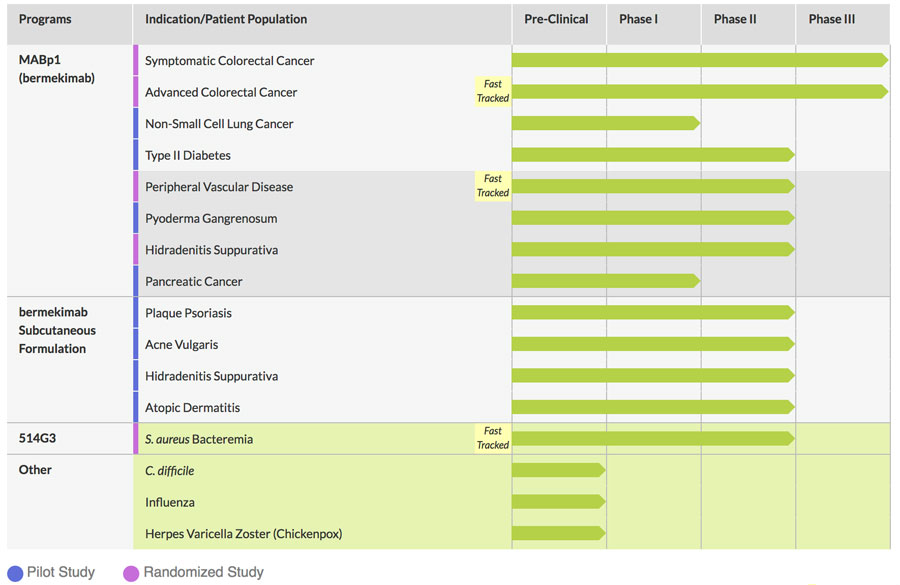Viewport: 900px width, 585px height.
Task: Click the Non-Small Cell Lung Cancer progress bar
Action: pyautogui.click(x=605, y=124)
